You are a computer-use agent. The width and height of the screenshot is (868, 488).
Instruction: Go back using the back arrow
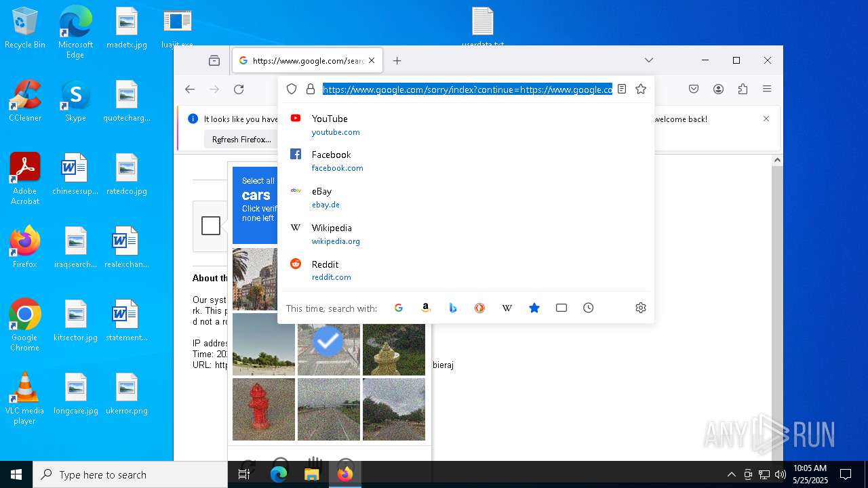[190, 89]
